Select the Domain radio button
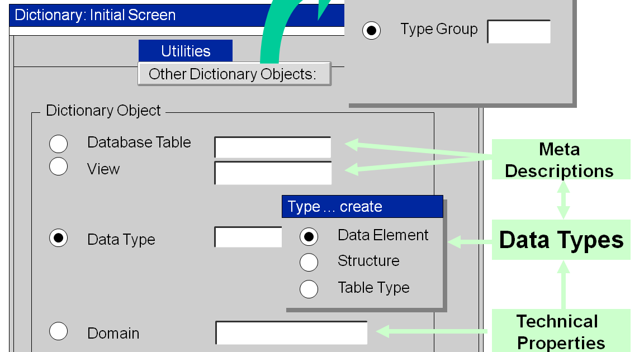The width and height of the screenshot is (644, 352). click(x=59, y=331)
